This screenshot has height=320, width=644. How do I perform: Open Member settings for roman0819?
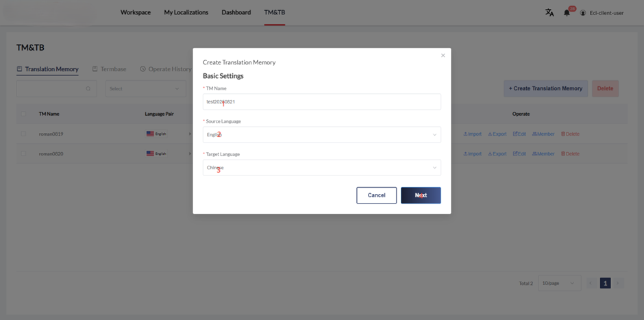coord(543,134)
